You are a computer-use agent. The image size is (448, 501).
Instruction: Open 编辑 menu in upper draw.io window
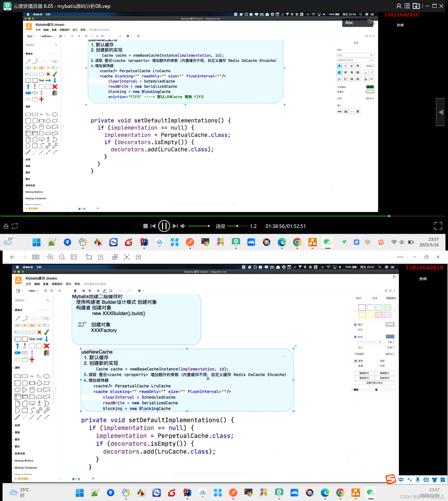46,30
